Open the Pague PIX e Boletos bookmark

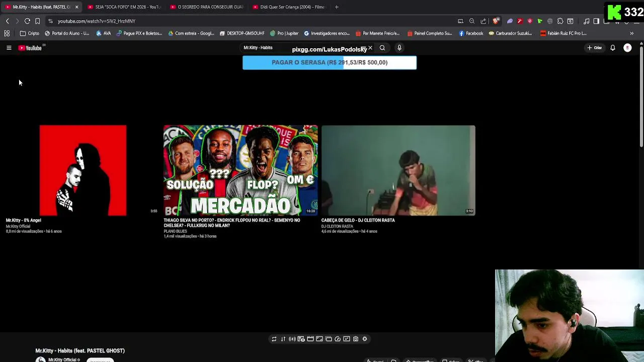point(139,33)
